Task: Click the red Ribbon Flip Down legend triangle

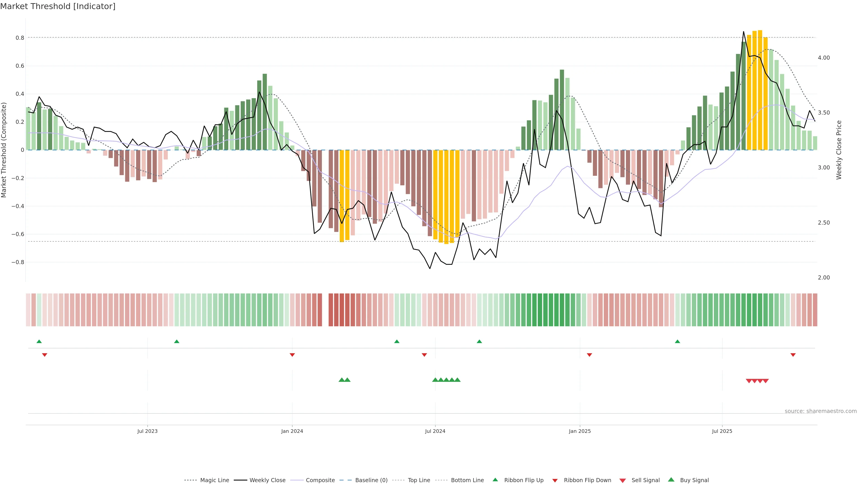Action: click(555, 480)
